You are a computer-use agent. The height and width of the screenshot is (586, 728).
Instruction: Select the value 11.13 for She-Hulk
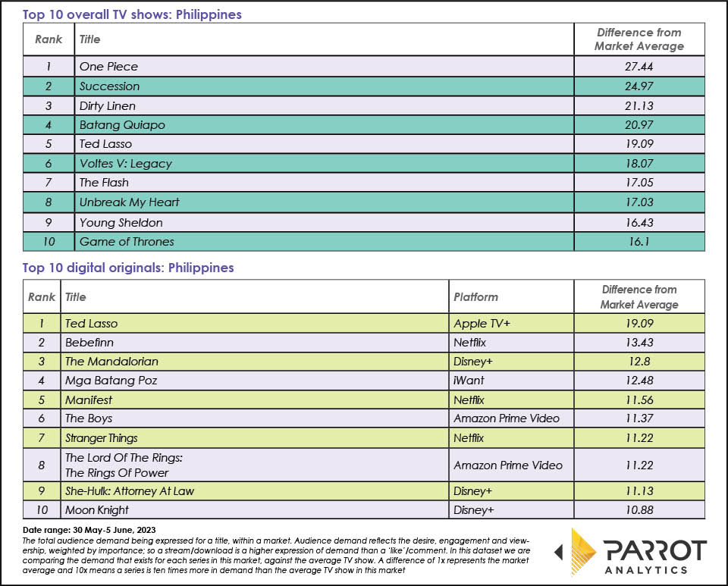point(639,491)
